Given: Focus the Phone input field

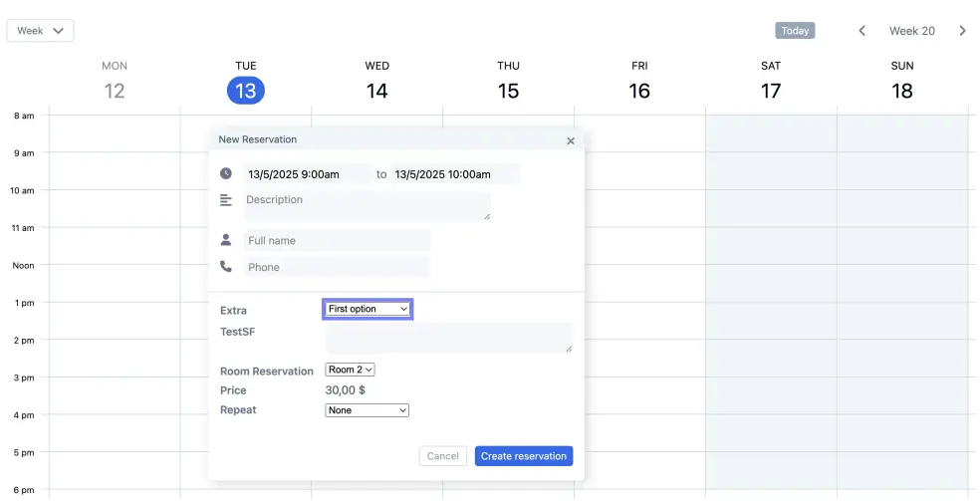Looking at the screenshot, I should tap(337, 267).
